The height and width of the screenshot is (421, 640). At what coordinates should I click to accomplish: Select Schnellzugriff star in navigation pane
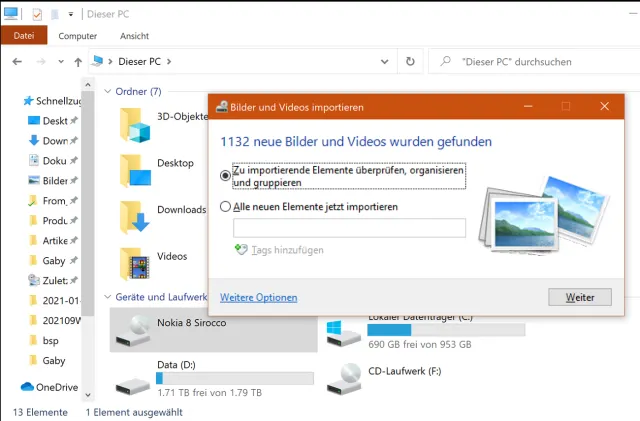pyautogui.click(x=28, y=100)
